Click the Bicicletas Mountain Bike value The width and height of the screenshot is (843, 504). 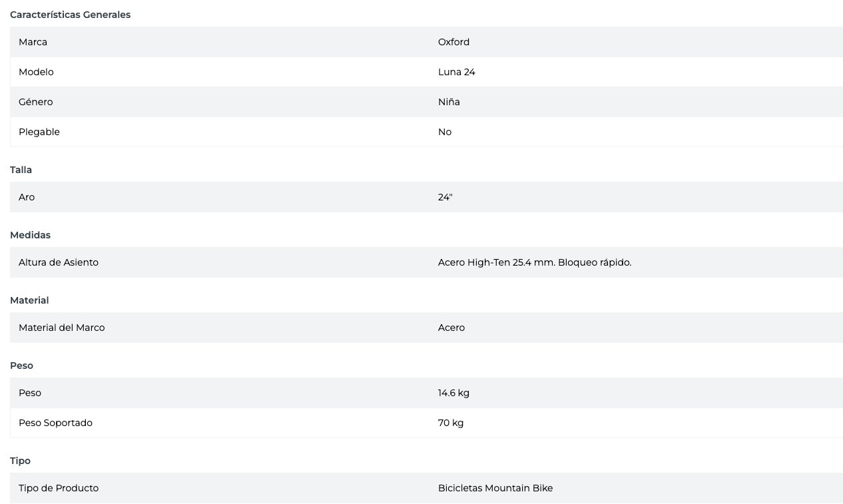tap(495, 488)
